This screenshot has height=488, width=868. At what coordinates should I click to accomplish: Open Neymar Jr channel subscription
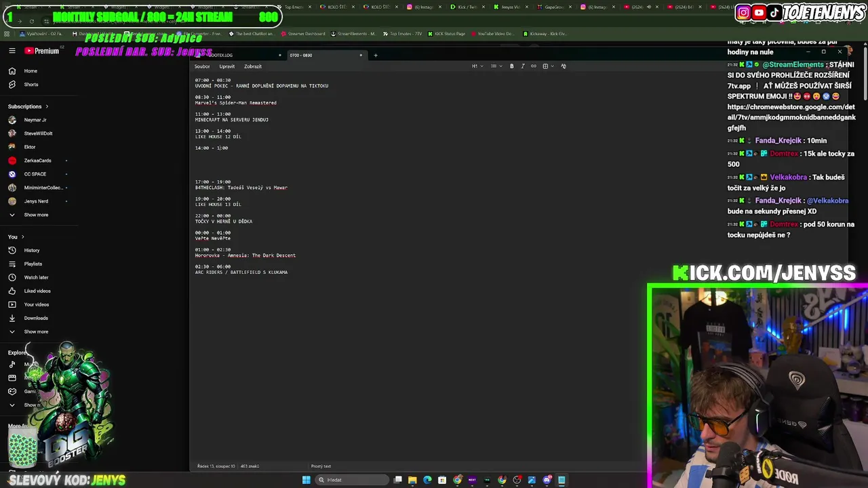pyautogui.click(x=35, y=120)
